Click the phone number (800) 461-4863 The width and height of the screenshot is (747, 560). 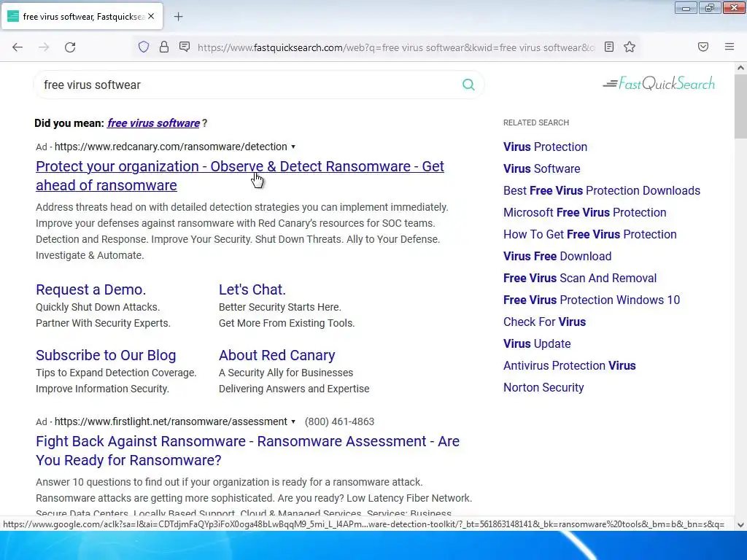(x=339, y=421)
